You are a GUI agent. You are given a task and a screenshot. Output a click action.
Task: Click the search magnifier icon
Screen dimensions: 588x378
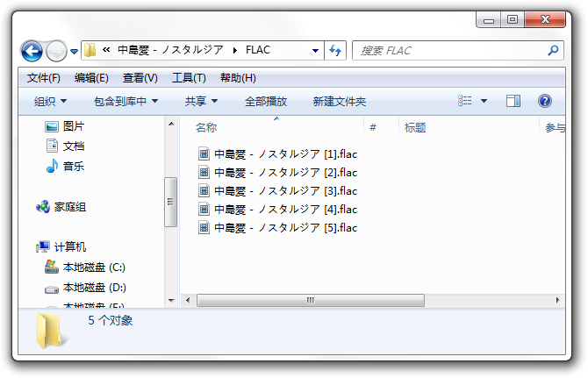[553, 51]
